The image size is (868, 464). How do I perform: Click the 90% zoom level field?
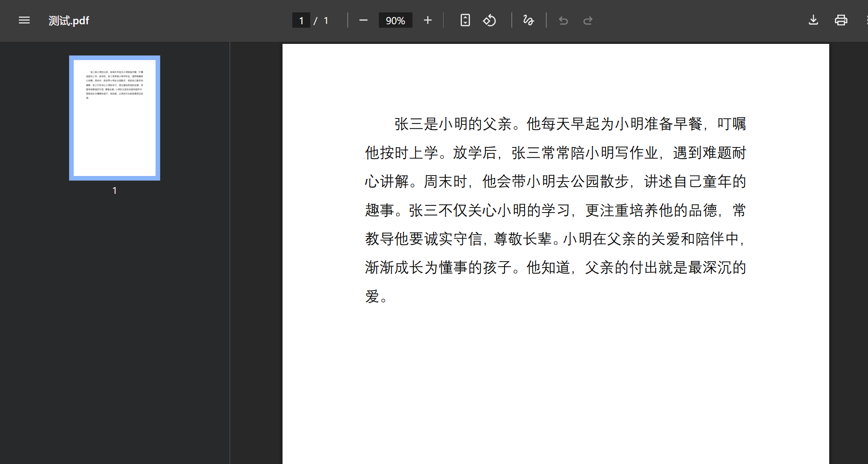(395, 20)
